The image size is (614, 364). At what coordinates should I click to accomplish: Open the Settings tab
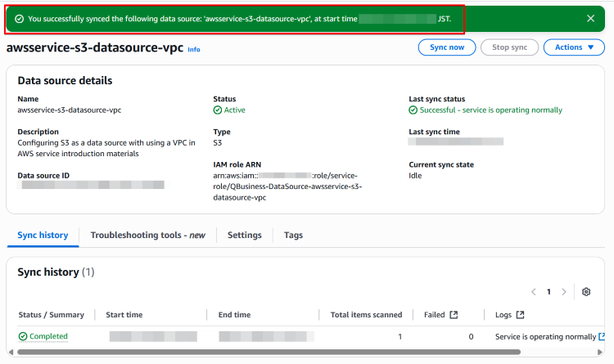(x=244, y=236)
